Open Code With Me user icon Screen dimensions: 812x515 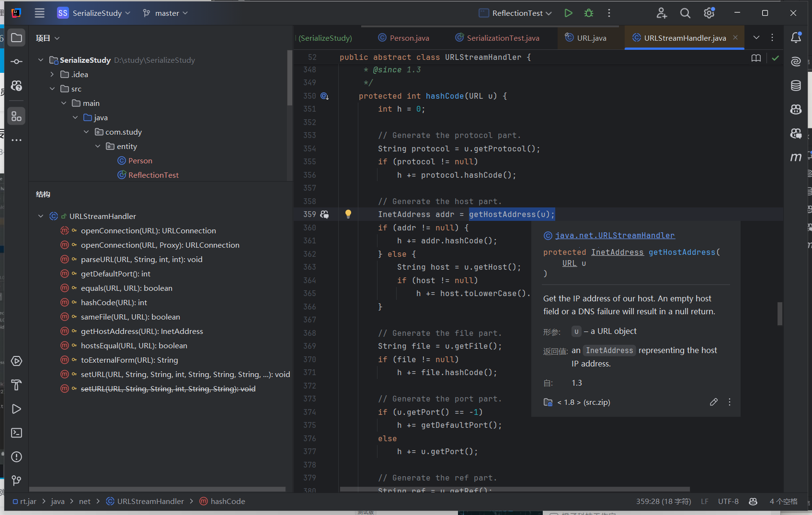(662, 13)
